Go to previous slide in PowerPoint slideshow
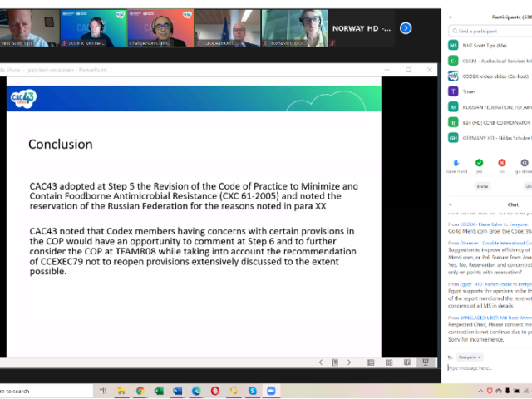The image size is (532, 399). pyautogui.click(x=321, y=362)
